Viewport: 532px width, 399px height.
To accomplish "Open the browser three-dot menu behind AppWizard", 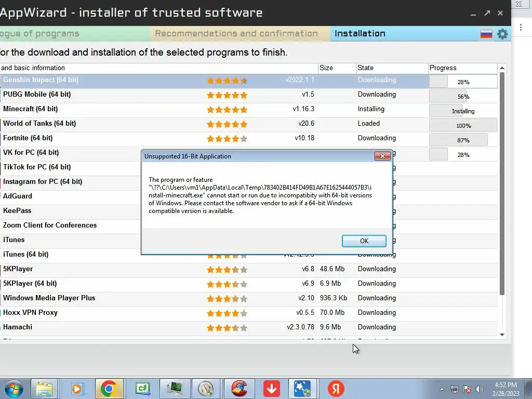I will pyautogui.click(x=521, y=28).
